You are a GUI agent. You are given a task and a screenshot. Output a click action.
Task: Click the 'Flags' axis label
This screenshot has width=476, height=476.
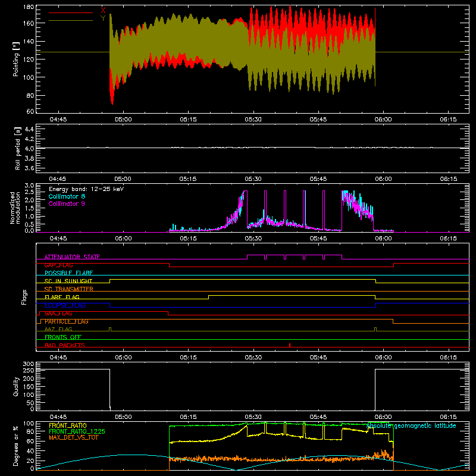[x=24, y=297]
